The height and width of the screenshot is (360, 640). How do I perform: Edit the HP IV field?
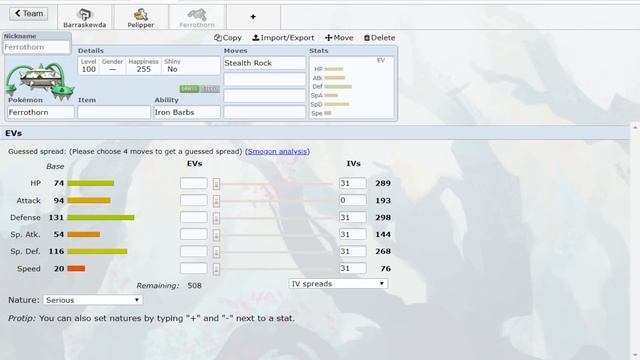[353, 183]
